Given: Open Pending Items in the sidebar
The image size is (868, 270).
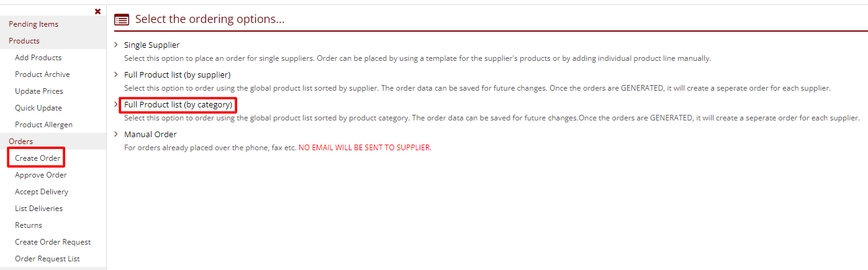Looking at the screenshot, I should [34, 24].
